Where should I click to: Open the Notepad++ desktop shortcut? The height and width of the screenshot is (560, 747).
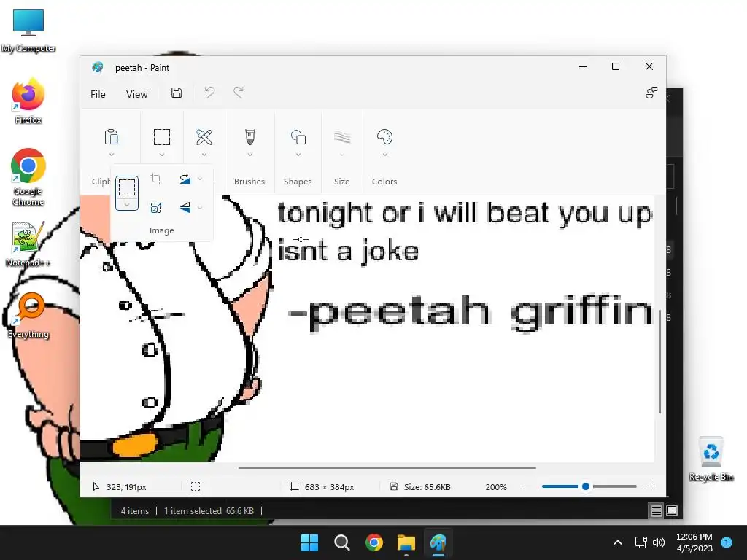click(28, 244)
